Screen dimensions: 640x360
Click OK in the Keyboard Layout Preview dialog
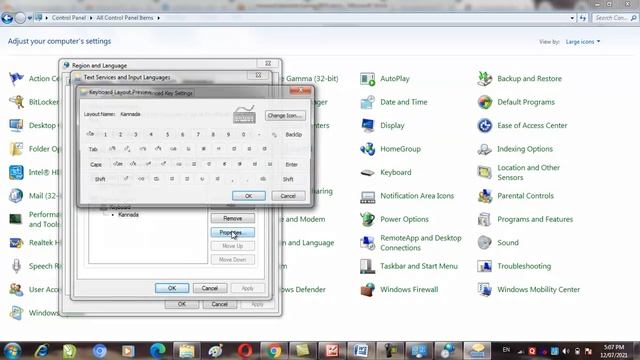pyautogui.click(x=249, y=196)
